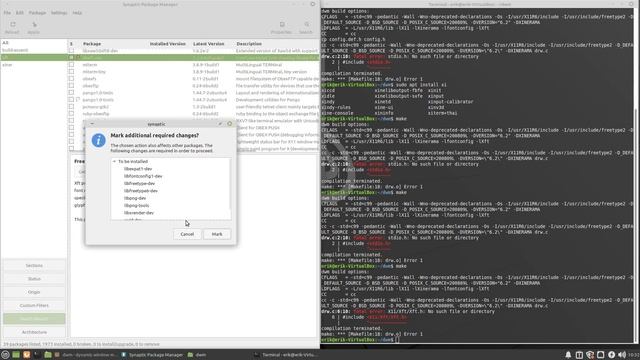The image size is (640, 360).
Task: Collapse the 'To be installed' tree node
Action: (x=114, y=161)
